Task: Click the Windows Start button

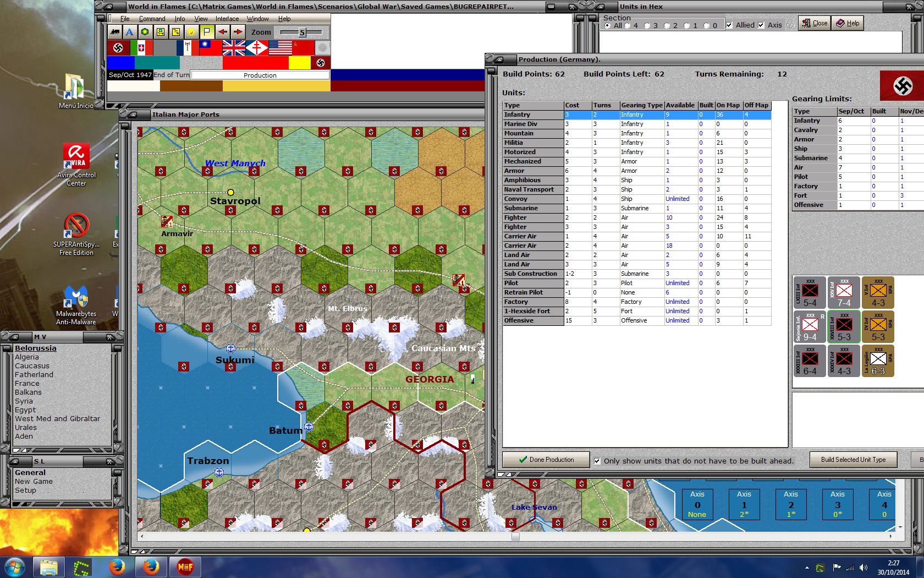Action: pos(14,567)
